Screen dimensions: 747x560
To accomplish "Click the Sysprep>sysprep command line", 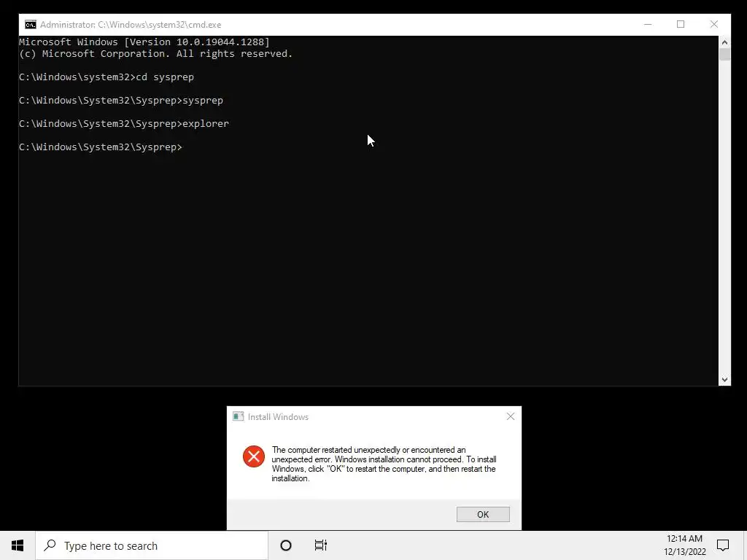I will tap(121, 101).
